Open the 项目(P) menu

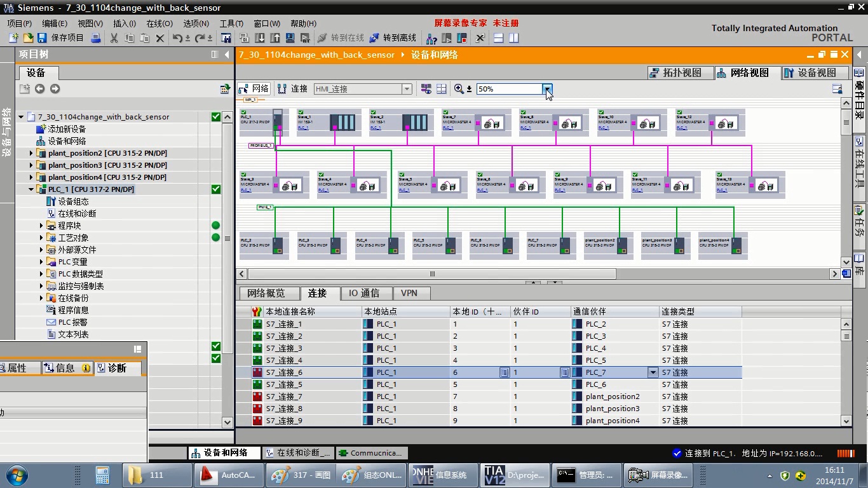[20, 23]
